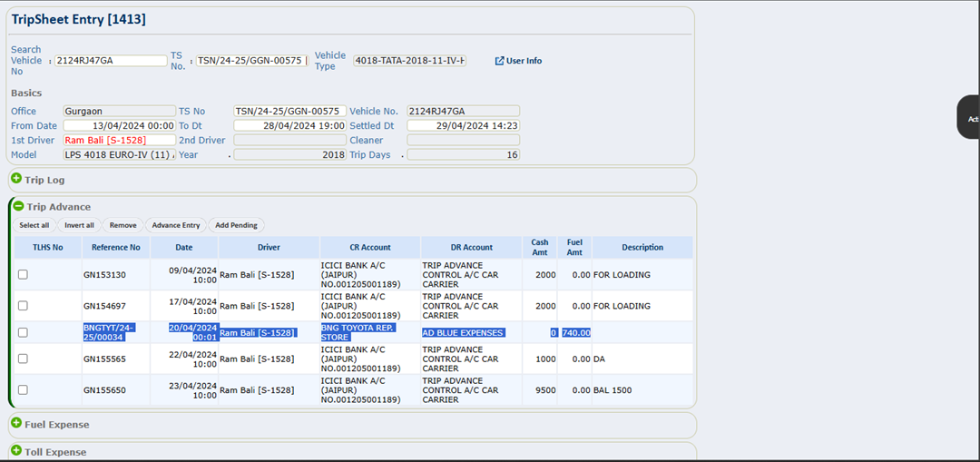Check the box for GN153130 row
The height and width of the screenshot is (462, 980).
coord(23,275)
